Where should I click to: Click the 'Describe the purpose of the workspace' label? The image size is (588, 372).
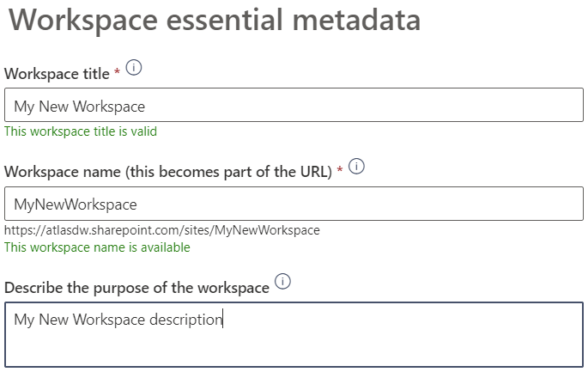136,288
